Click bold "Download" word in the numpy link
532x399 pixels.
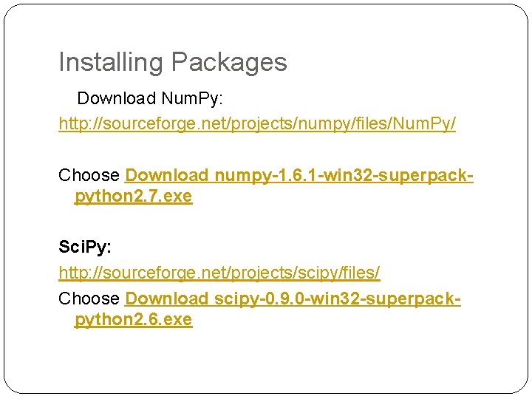tap(167, 176)
